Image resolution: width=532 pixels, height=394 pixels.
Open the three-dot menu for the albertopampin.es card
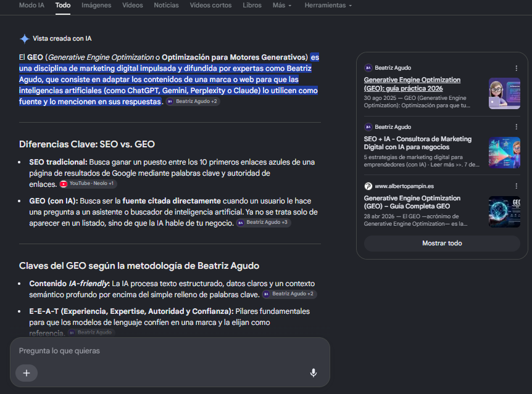tap(516, 186)
